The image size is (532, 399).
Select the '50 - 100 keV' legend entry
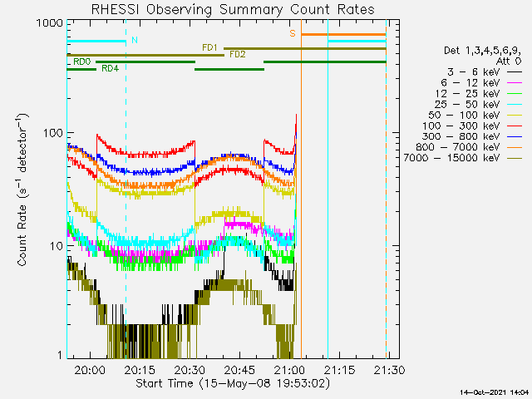click(475, 115)
